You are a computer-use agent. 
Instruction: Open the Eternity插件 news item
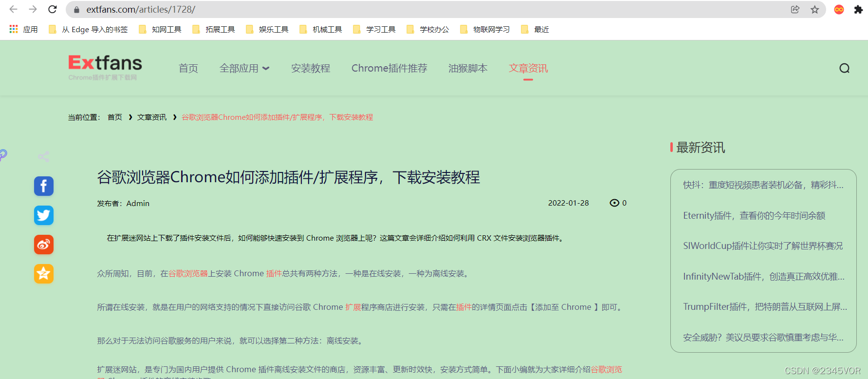coord(754,216)
